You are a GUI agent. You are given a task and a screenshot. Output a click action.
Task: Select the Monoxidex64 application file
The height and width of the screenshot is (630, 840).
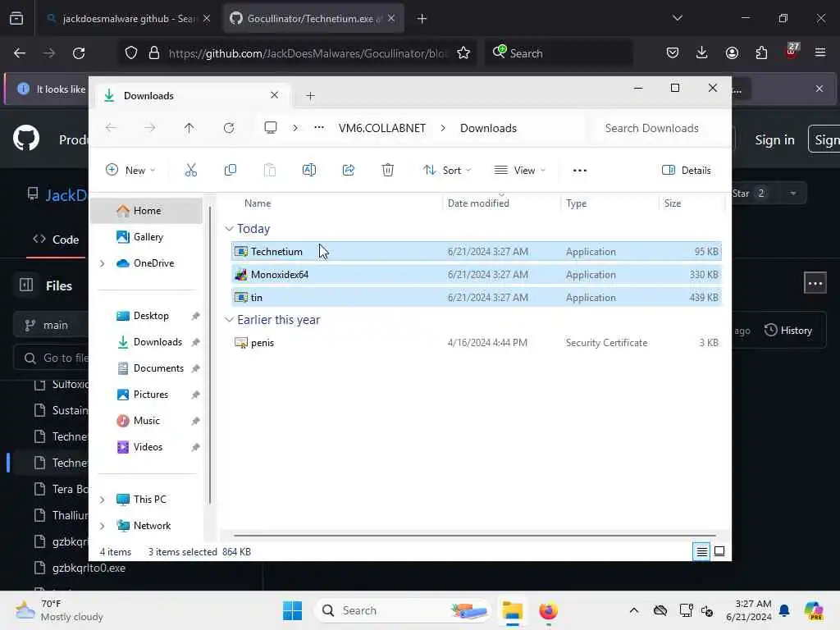(x=477, y=275)
